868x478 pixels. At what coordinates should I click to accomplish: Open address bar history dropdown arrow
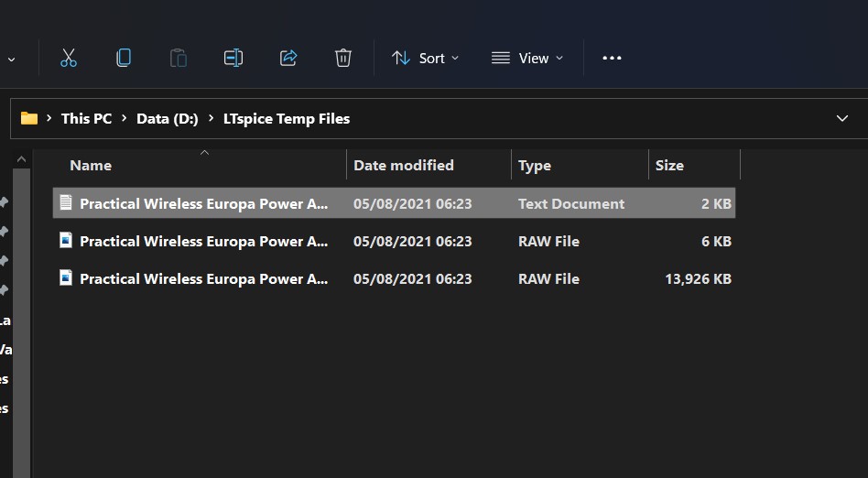pos(842,118)
